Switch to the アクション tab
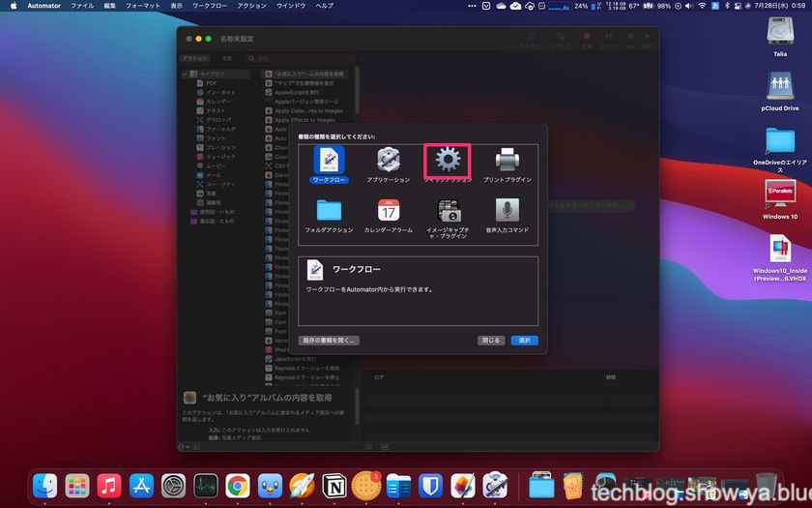 [195, 58]
